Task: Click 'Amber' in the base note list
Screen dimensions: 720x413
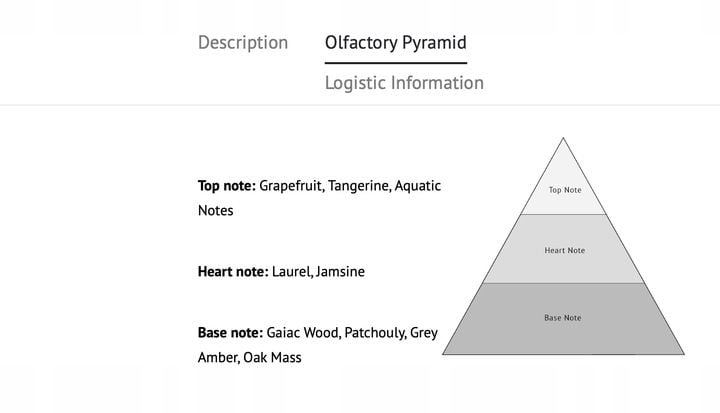Action: (x=219, y=357)
